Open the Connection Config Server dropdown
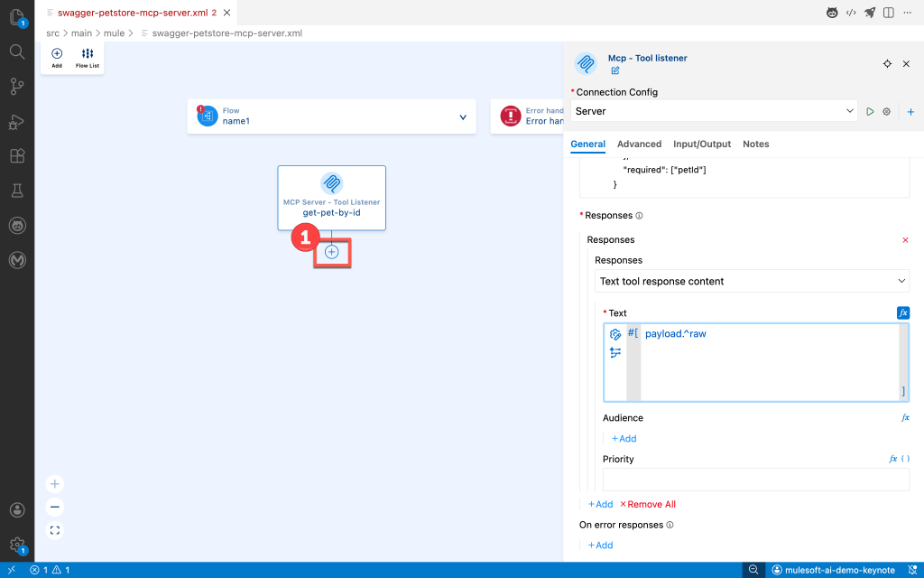The width and height of the screenshot is (924, 578). coord(714,111)
